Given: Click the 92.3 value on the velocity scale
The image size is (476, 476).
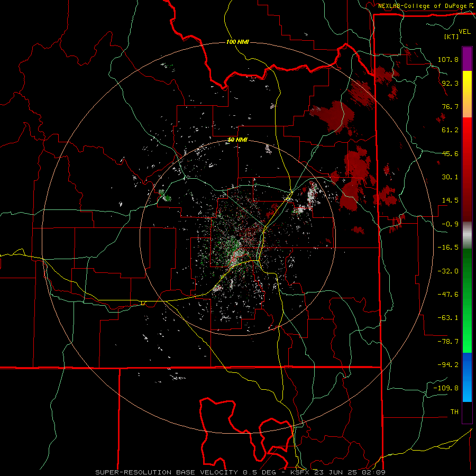Looking at the screenshot, I should click(x=450, y=83).
